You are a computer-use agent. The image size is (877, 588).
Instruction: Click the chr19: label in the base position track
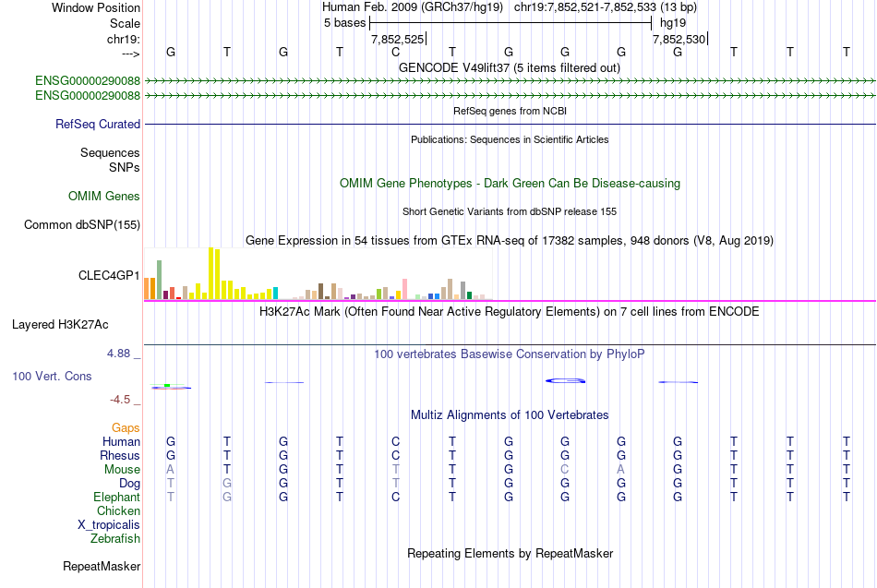[x=124, y=39]
